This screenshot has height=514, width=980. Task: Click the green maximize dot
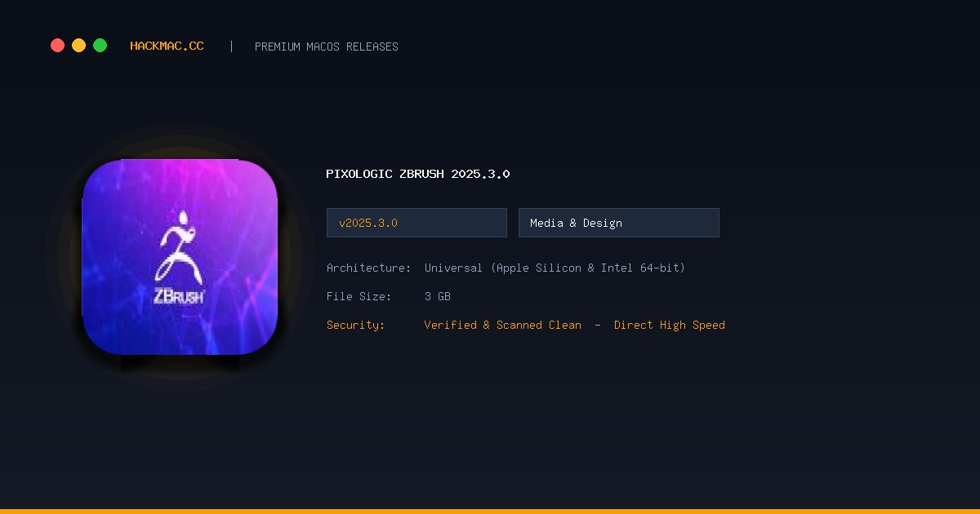[x=100, y=46]
